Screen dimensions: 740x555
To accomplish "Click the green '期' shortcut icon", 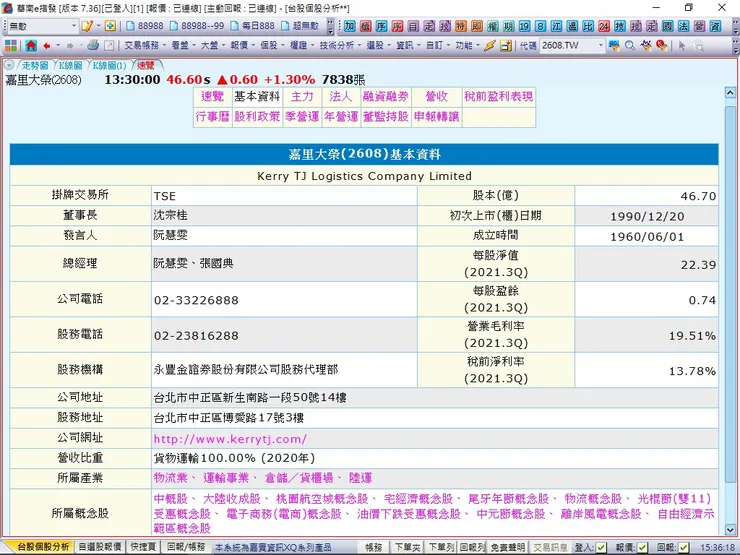I will [509, 26].
